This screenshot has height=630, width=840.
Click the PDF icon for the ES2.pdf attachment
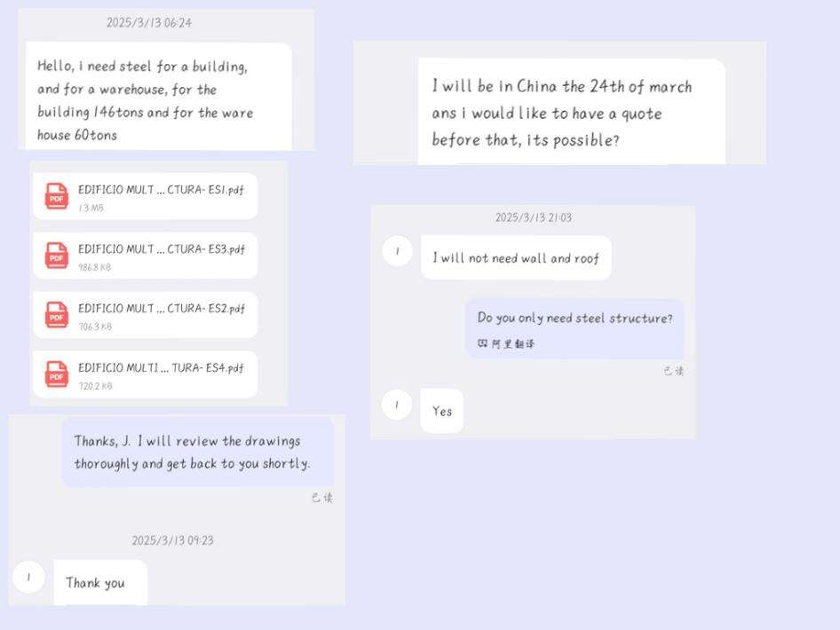click(x=57, y=315)
